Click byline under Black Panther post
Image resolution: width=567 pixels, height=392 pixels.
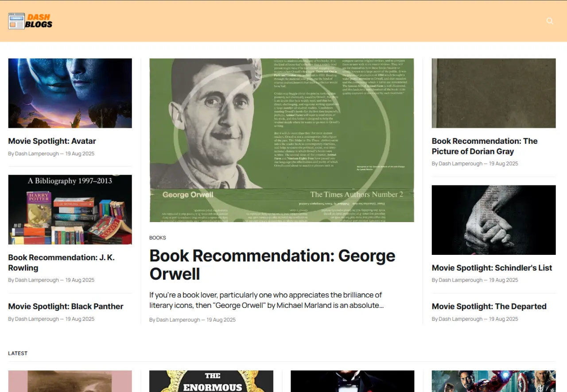click(x=51, y=319)
